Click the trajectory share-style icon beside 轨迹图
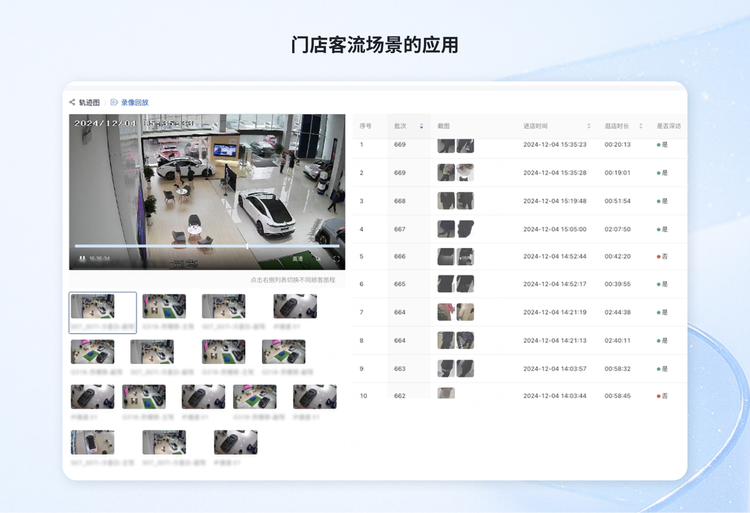The width and height of the screenshot is (750, 513). coord(72,102)
